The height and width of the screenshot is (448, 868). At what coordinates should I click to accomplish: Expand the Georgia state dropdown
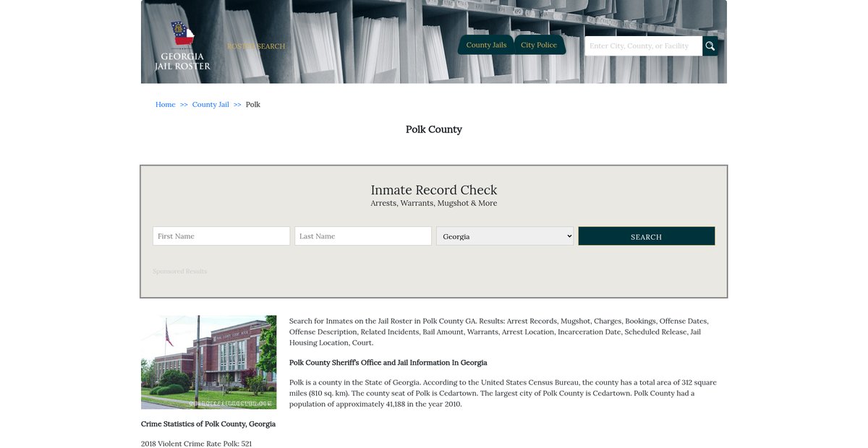coord(505,236)
